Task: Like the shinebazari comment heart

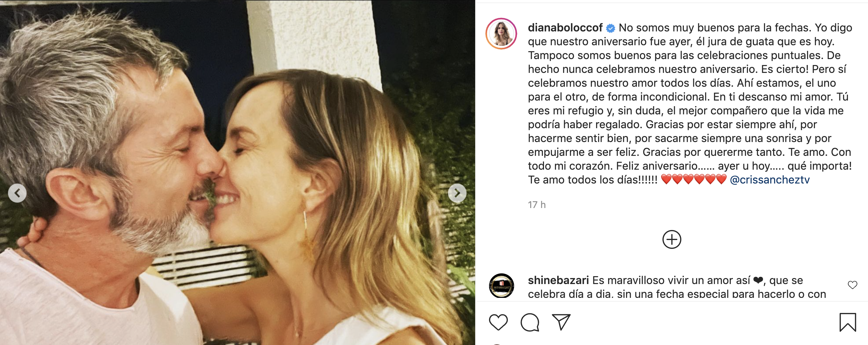Action: tap(852, 285)
